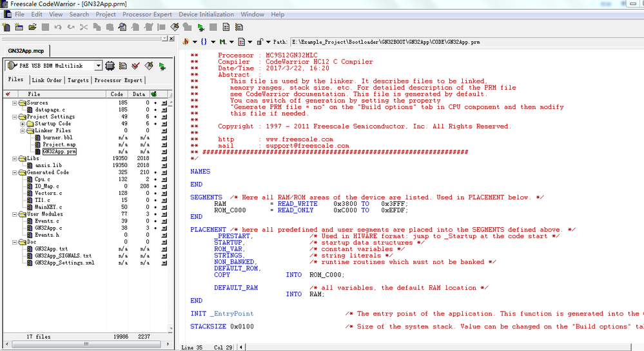Select burner.bbl in file tree
This screenshot has width=644, height=351.
click(x=57, y=137)
